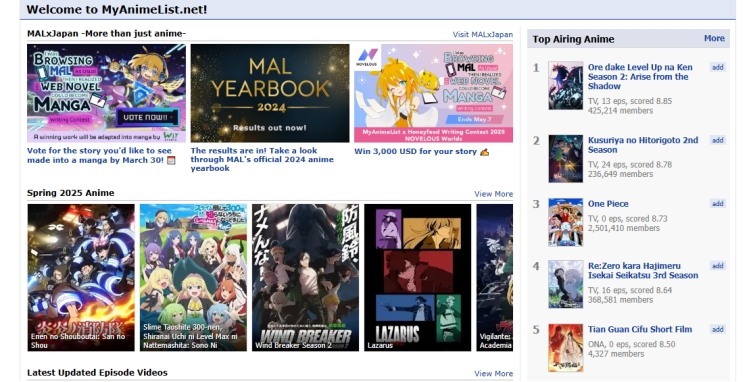Open the web novel Vote Now banner
752x382 pixels.
pos(106,93)
